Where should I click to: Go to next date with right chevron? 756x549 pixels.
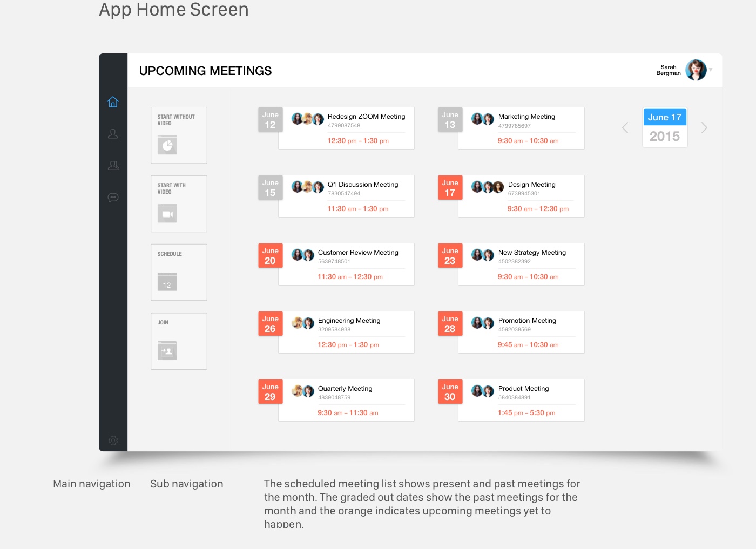click(704, 128)
